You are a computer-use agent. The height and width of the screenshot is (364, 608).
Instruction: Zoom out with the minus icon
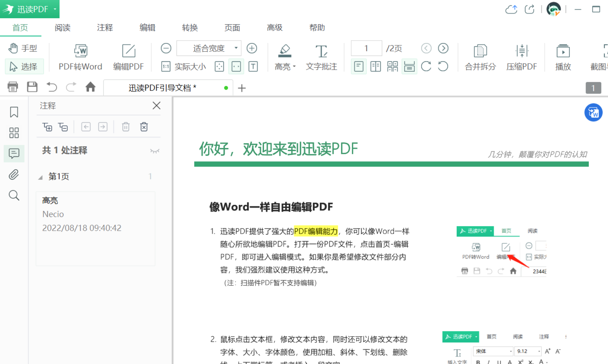pyautogui.click(x=166, y=48)
